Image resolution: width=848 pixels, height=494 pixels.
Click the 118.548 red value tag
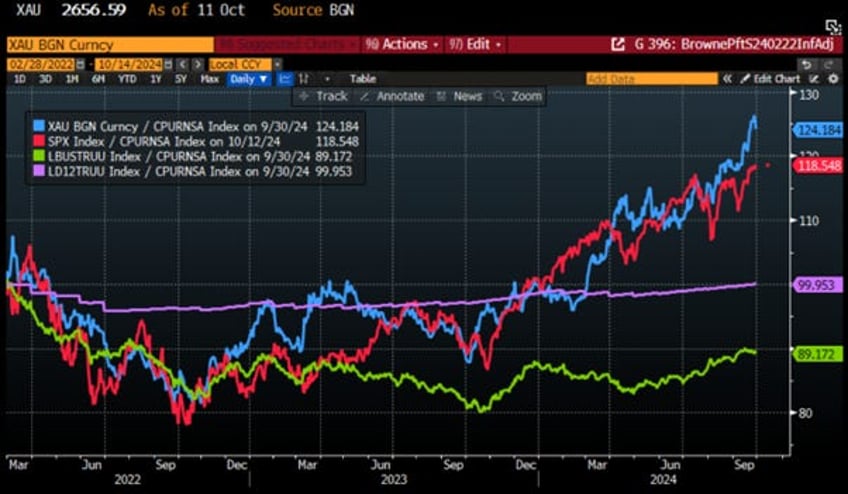[819, 166]
